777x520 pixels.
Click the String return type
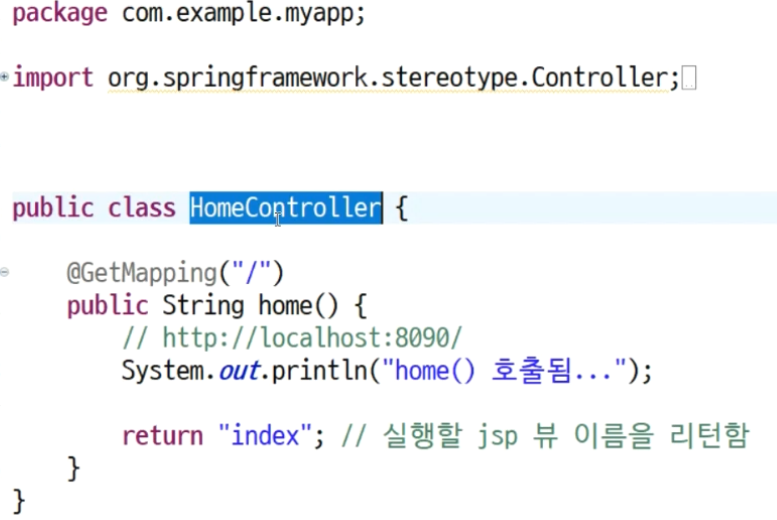click(203, 305)
